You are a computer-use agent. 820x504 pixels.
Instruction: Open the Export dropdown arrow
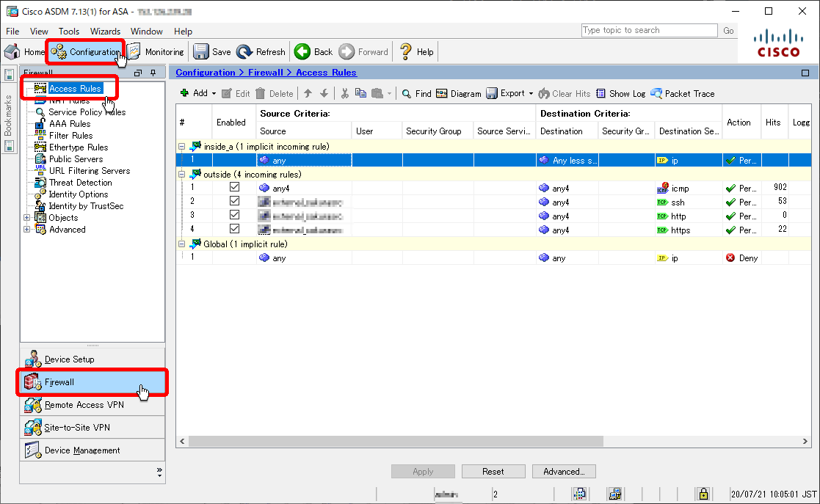click(531, 94)
